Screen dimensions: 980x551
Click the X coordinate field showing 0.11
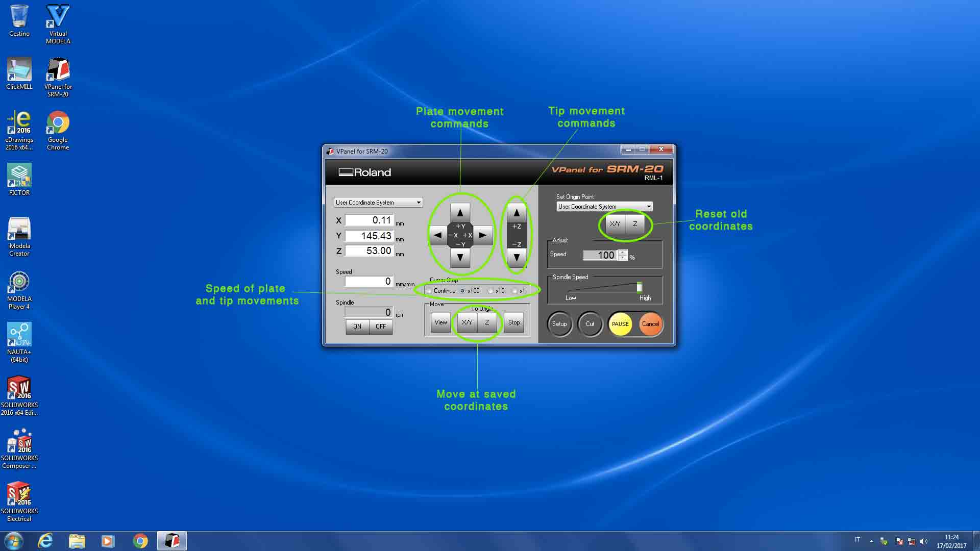pos(369,220)
